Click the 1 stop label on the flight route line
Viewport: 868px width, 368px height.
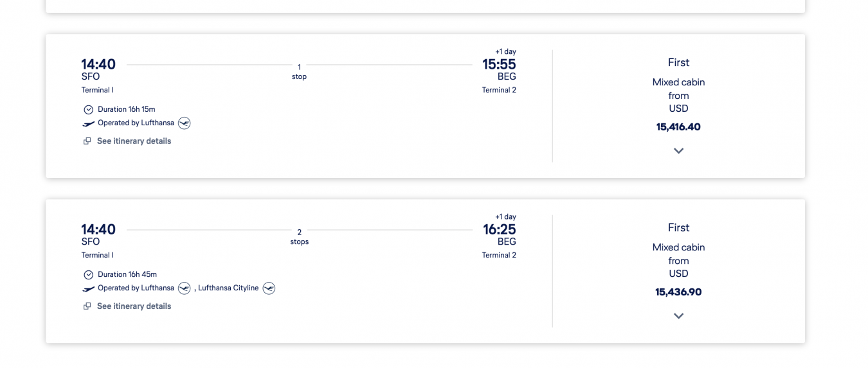pyautogui.click(x=299, y=72)
